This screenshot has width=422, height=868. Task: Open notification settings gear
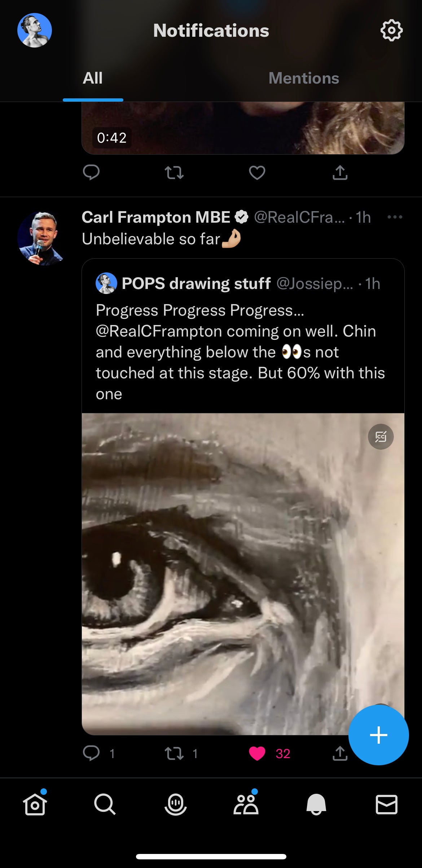click(x=391, y=31)
